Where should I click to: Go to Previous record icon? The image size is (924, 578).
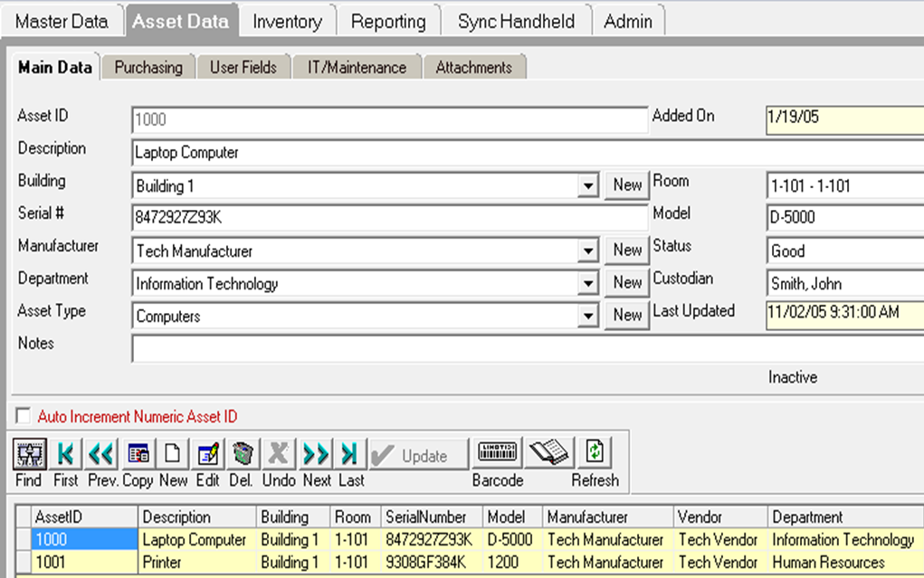101,454
